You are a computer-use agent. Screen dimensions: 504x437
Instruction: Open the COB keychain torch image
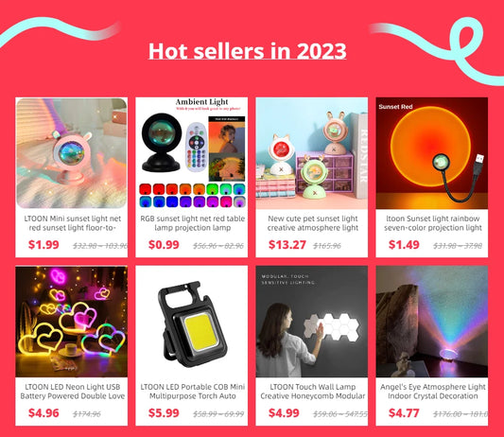click(192, 322)
